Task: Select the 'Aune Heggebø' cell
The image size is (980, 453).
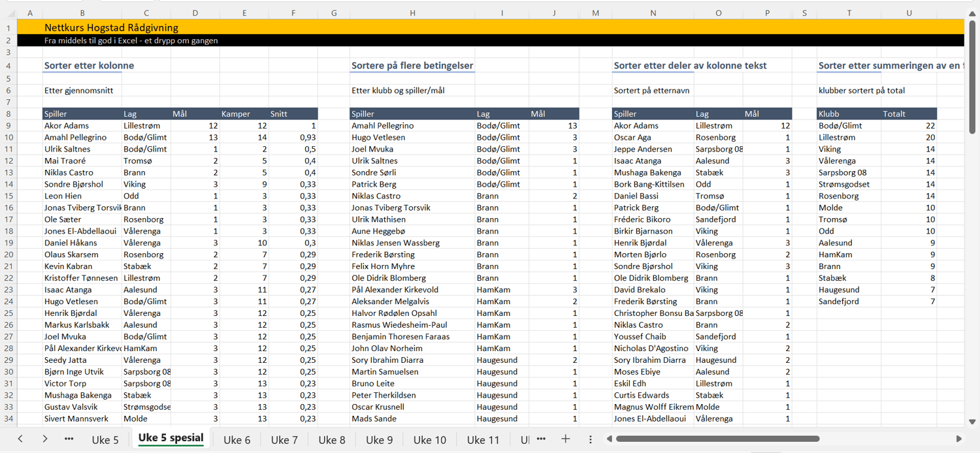Action: tap(412, 231)
